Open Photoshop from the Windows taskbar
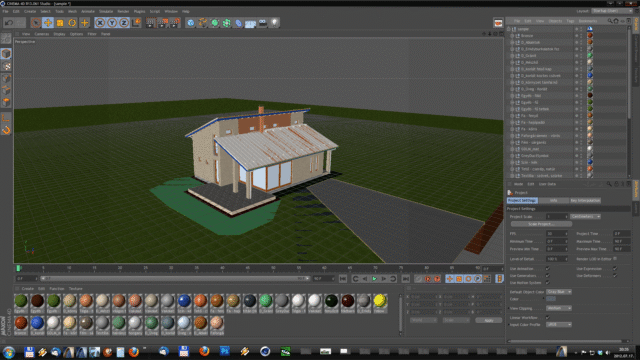The width and height of the screenshot is (640, 360). pyautogui.click(x=224, y=351)
